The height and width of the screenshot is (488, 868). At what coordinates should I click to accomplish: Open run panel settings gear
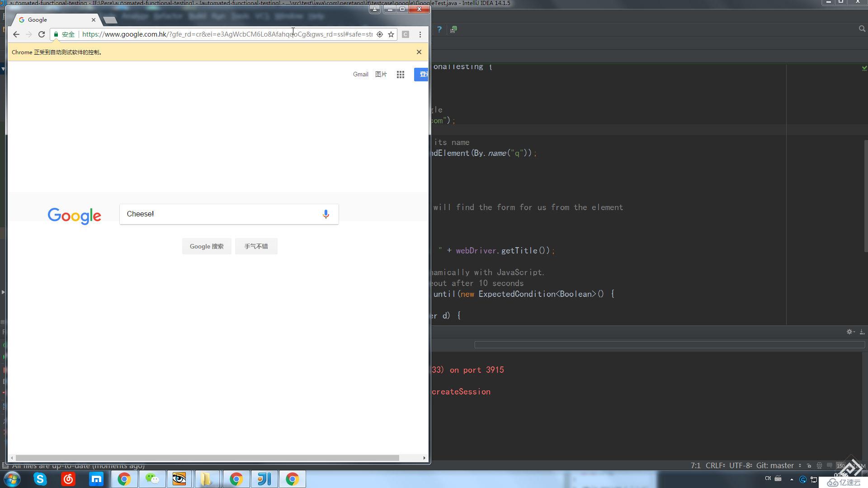pyautogui.click(x=850, y=332)
